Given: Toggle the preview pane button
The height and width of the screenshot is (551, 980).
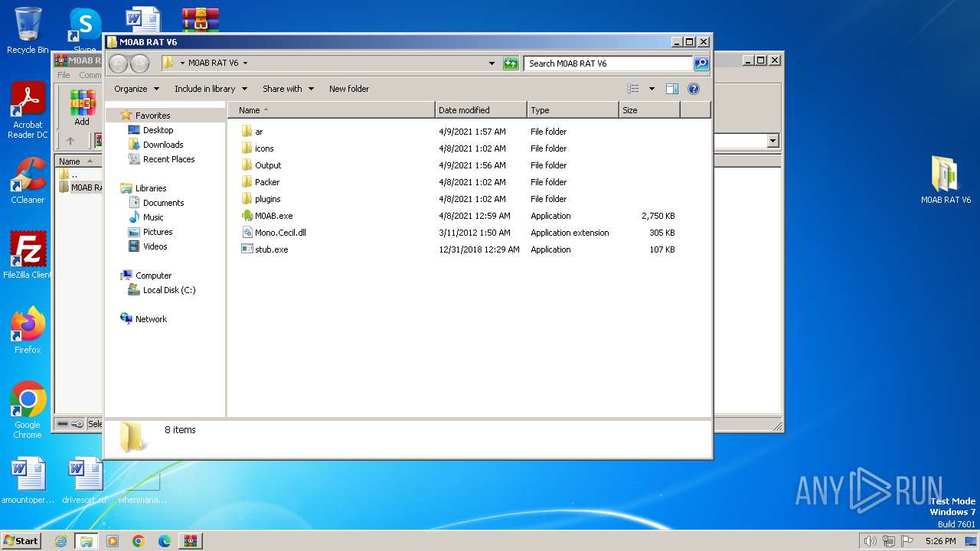Looking at the screenshot, I should tap(672, 89).
